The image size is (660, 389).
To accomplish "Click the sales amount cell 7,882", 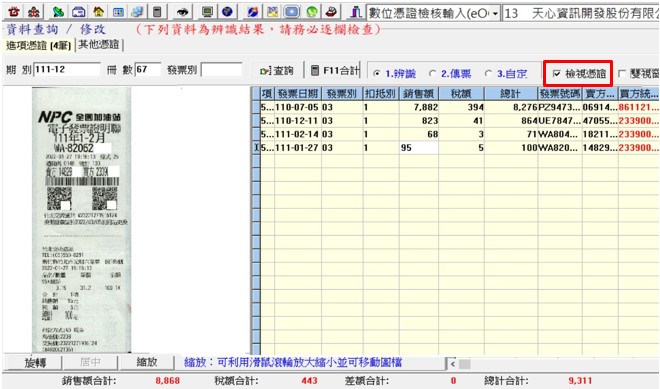I will click(418, 107).
